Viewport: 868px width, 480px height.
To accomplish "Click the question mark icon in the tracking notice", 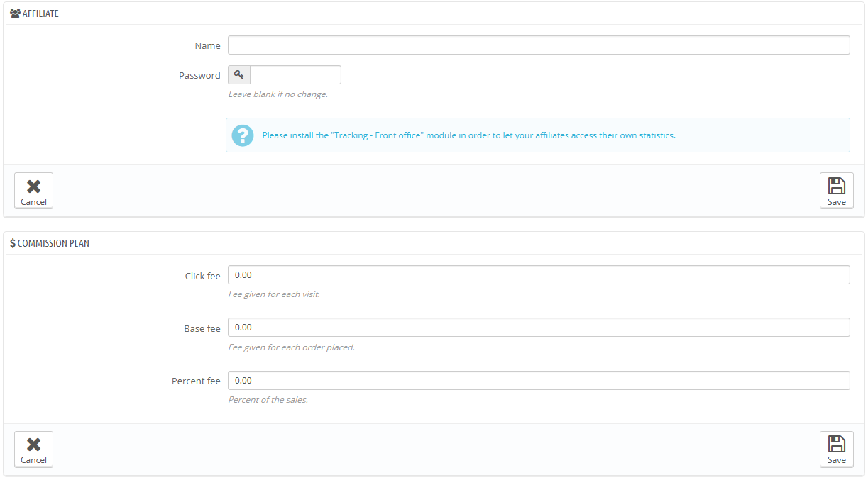I will pos(243,135).
